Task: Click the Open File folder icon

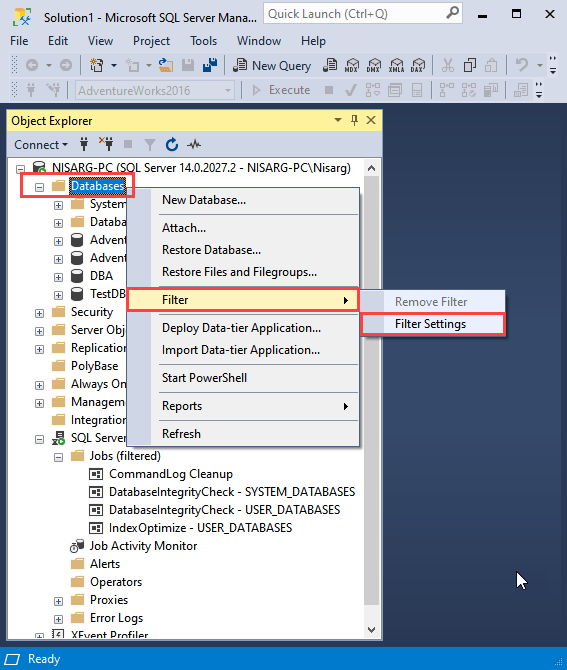Action: [166, 65]
